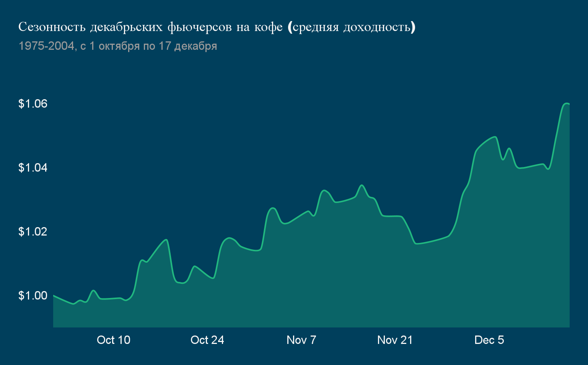Click the $1.04 axis label
This screenshot has height=365, width=588.
point(33,167)
